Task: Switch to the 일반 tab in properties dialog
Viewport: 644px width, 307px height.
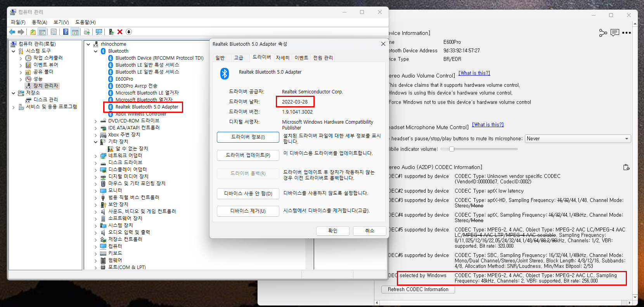Action: pos(220,58)
